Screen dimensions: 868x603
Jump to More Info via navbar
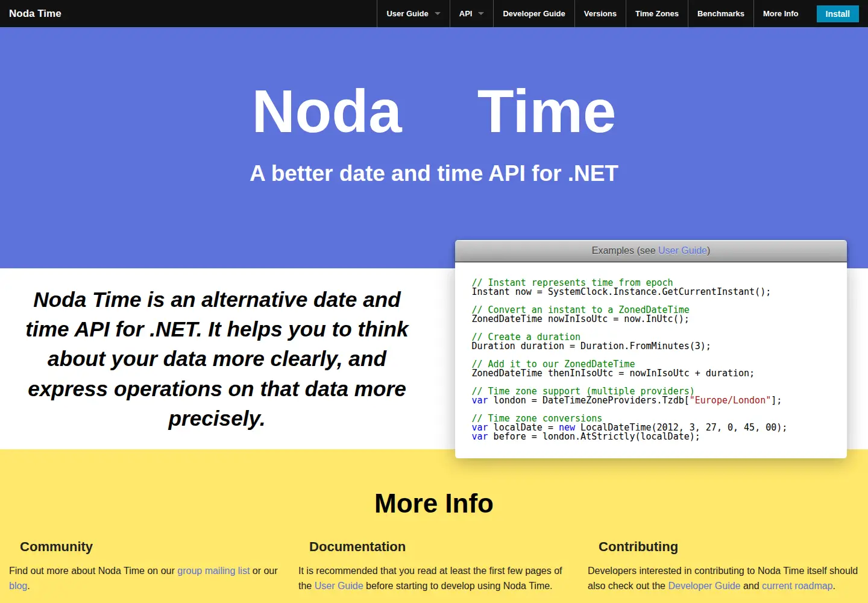[x=781, y=13]
